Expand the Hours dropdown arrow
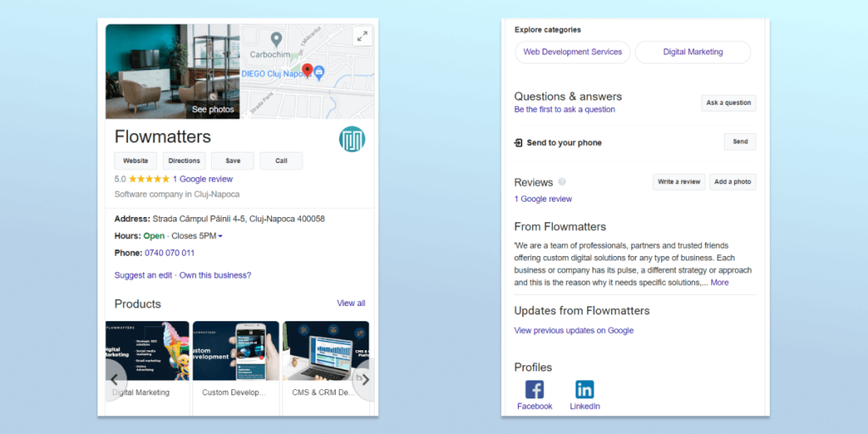The width and height of the screenshot is (868, 434). tap(220, 236)
